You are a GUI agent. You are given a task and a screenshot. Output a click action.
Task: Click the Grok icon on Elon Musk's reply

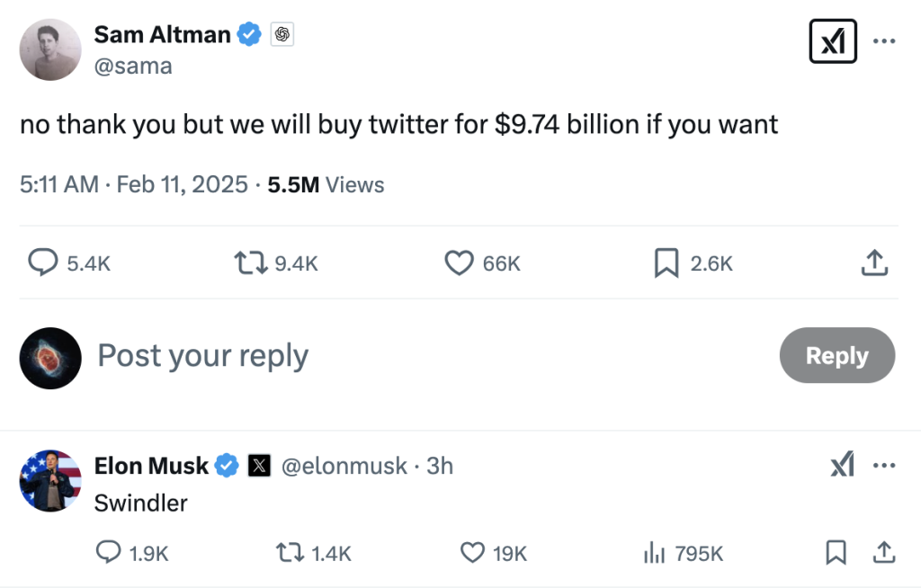pyautogui.click(x=843, y=466)
